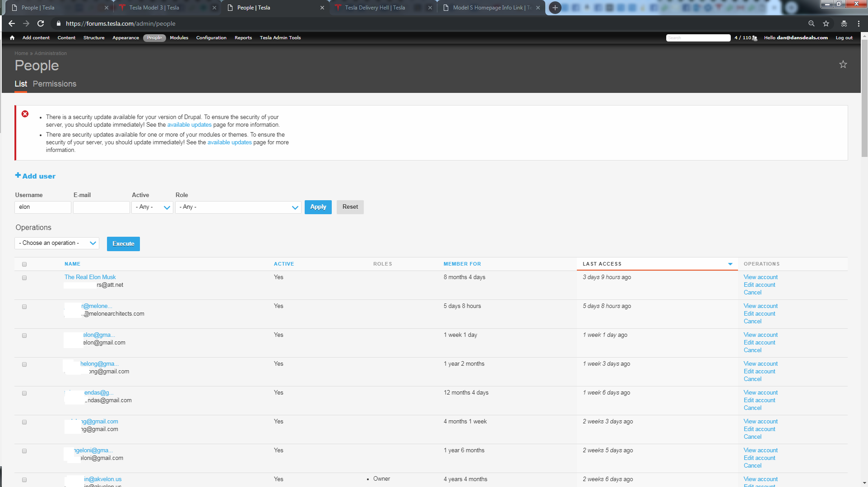The width and height of the screenshot is (868, 487).
Task: Click the E-mail filter field
Action: tap(102, 207)
